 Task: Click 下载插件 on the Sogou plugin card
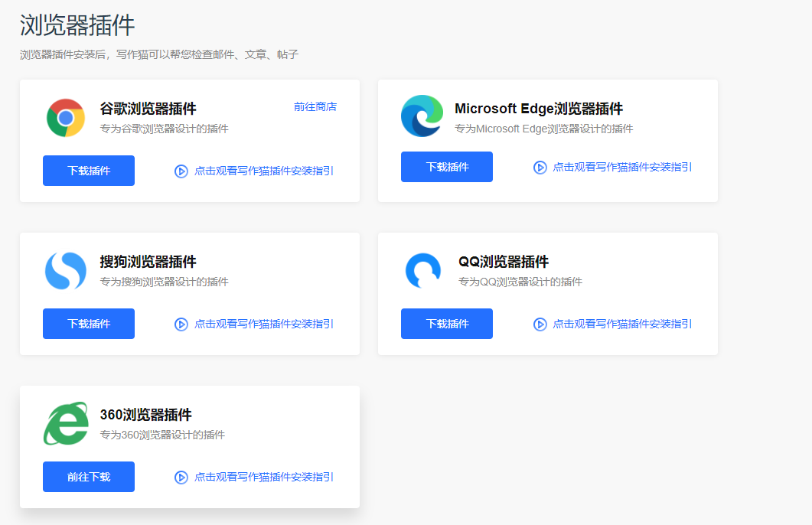pyautogui.click(x=88, y=323)
